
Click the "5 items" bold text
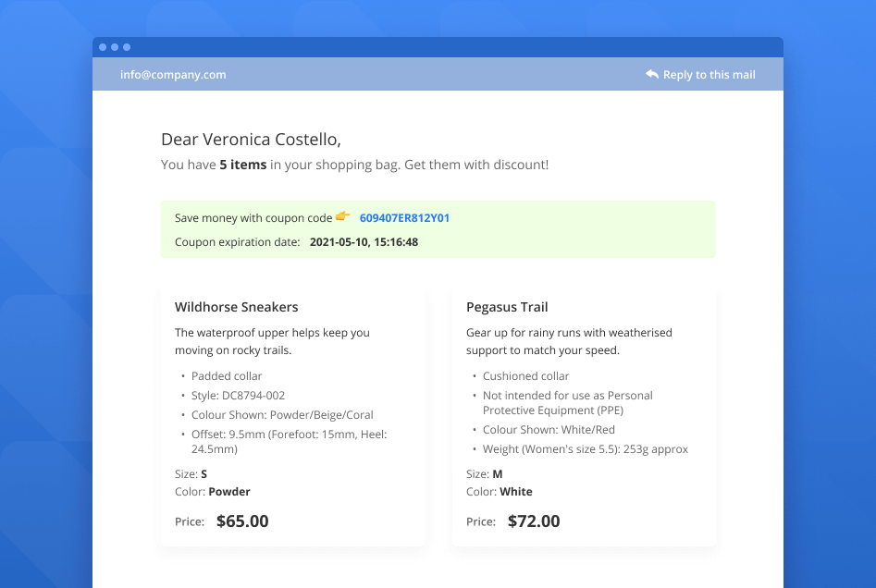click(242, 165)
